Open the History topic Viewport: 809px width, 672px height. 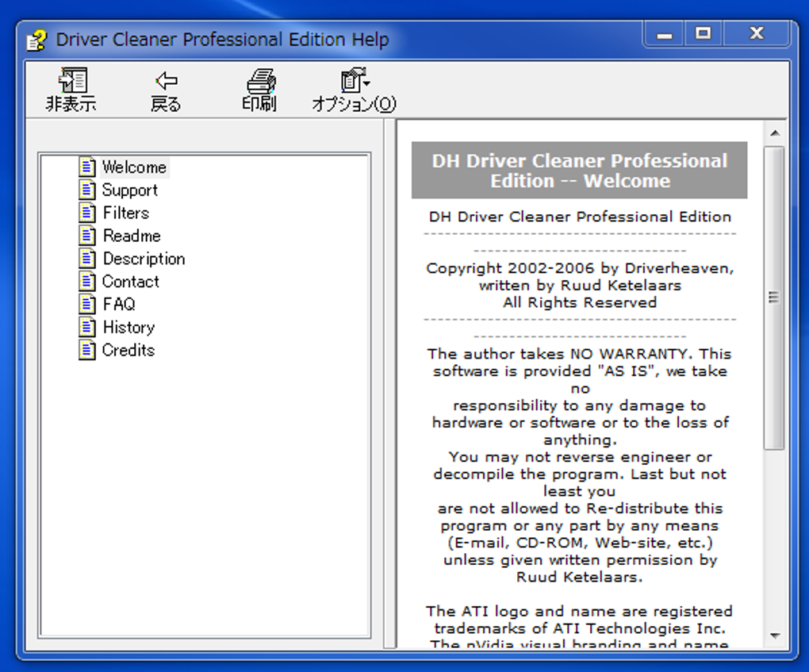129,327
